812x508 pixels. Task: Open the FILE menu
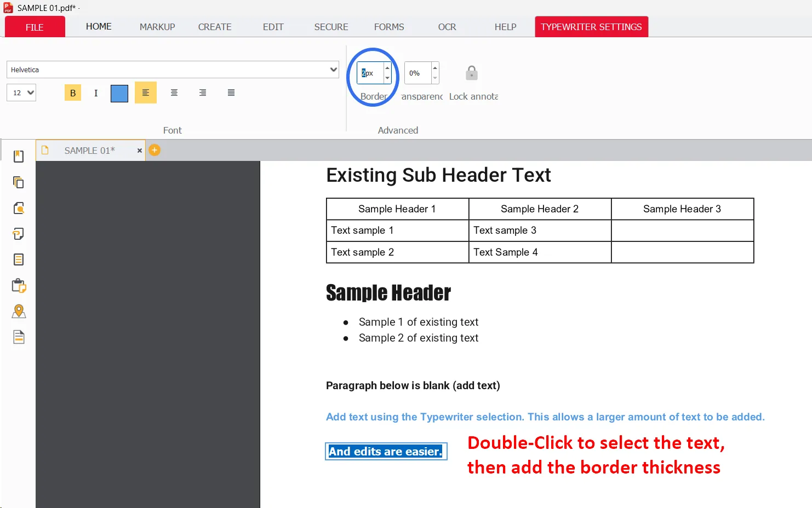(35, 27)
